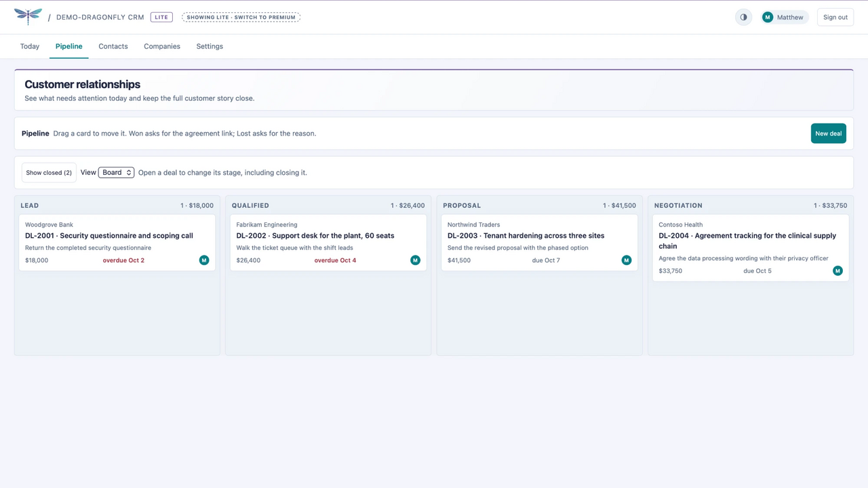This screenshot has height=488, width=868.
Task: Click 'Customer relationships' heading
Action: pos(83,85)
